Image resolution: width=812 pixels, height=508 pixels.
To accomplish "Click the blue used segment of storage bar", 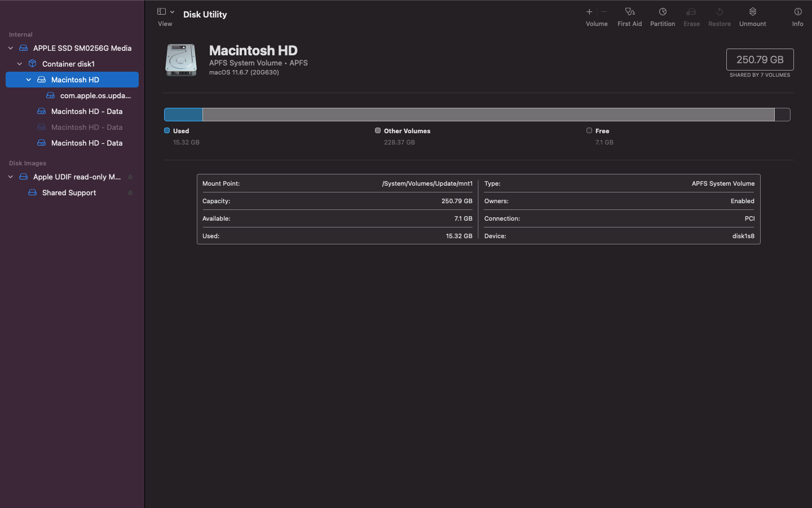I will 183,115.
